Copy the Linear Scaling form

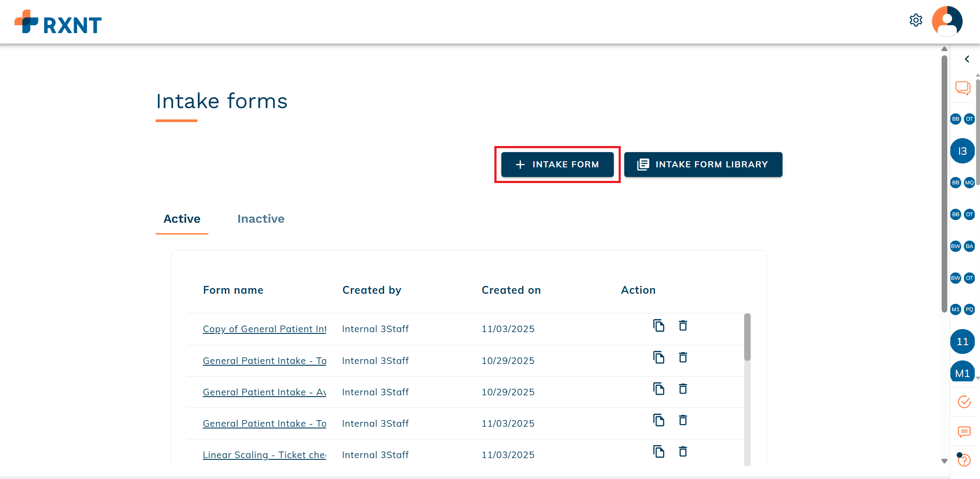pos(658,452)
